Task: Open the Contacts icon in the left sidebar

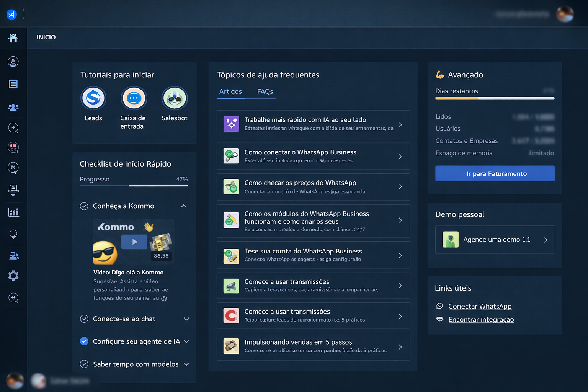Action: pos(13,107)
